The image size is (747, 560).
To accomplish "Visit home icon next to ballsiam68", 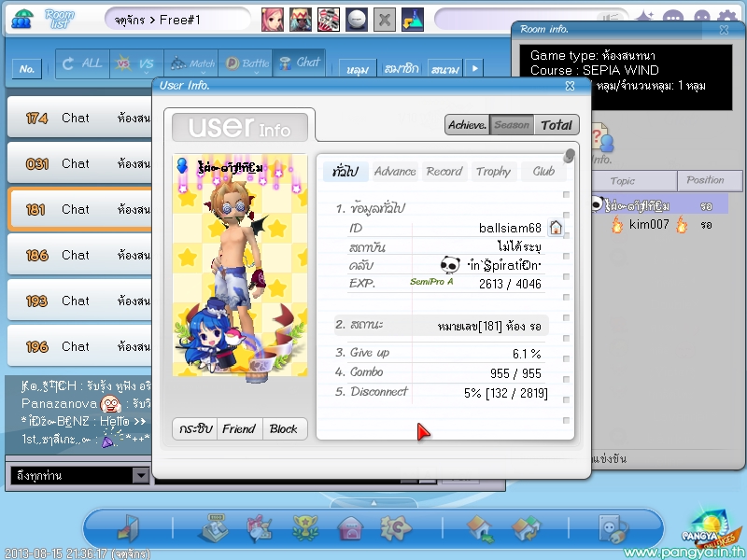I will (x=556, y=228).
